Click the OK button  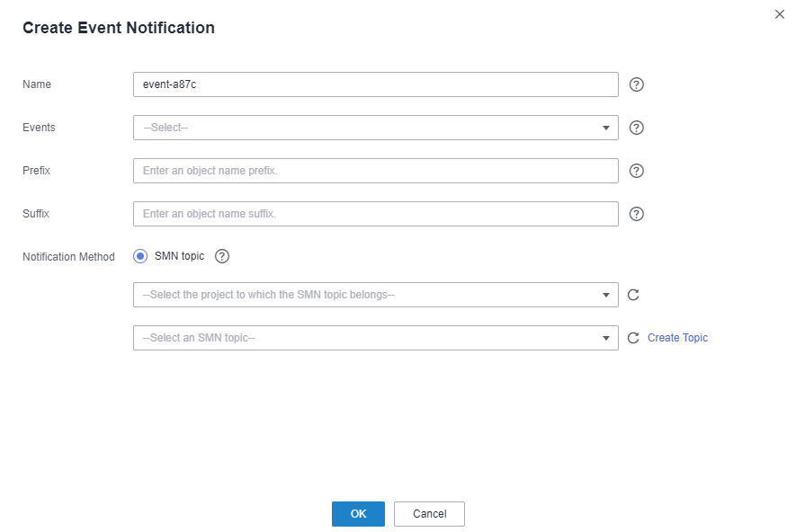point(358,514)
